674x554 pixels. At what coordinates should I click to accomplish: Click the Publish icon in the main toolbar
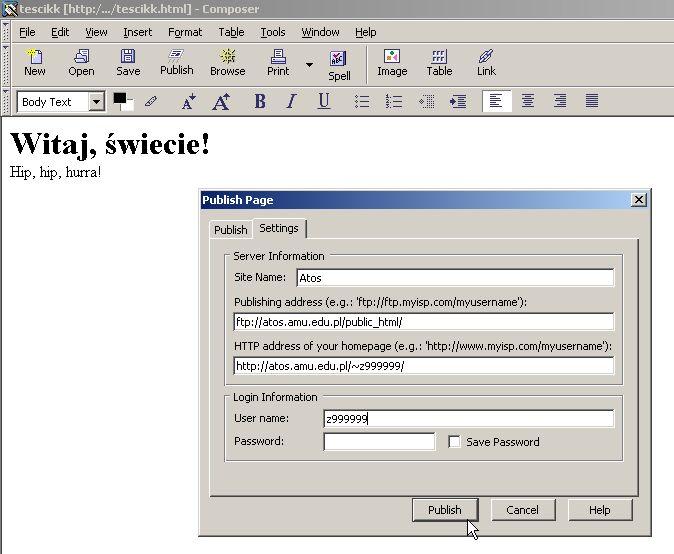pos(177,63)
